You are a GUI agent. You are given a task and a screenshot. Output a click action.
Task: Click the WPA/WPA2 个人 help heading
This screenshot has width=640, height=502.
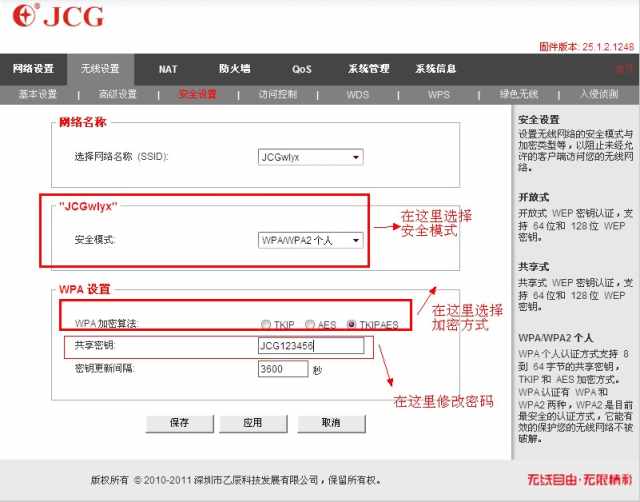pos(556,338)
